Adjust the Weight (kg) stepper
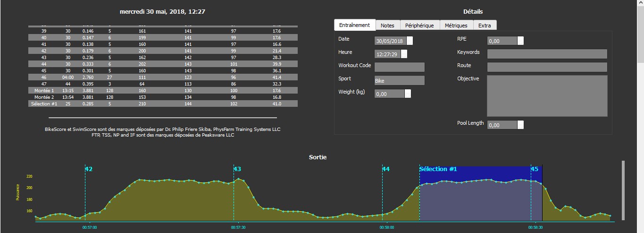Image resolution: width=644 pixels, height=233 pixels. pyautogui.click(x=408, y=94)
